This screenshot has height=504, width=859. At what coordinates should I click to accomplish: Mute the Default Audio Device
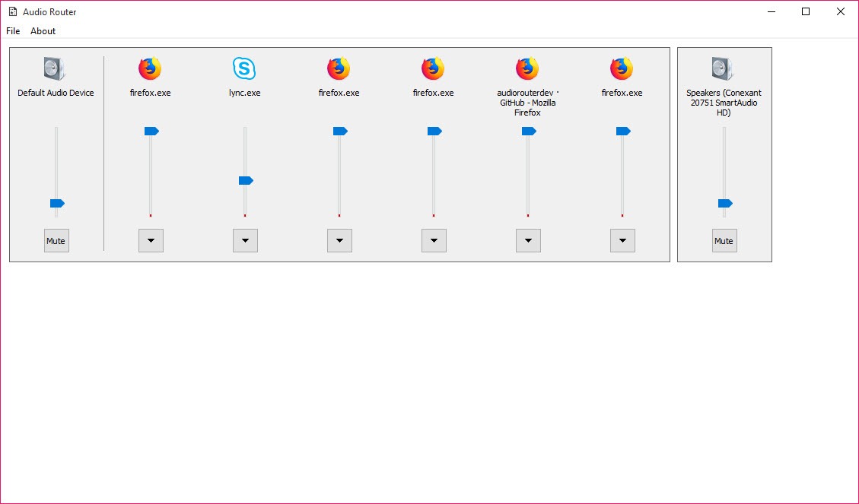tap(56, 241)
